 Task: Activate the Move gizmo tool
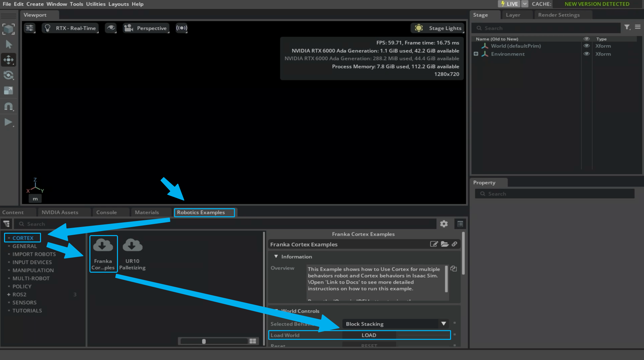[x=9, y=60]
